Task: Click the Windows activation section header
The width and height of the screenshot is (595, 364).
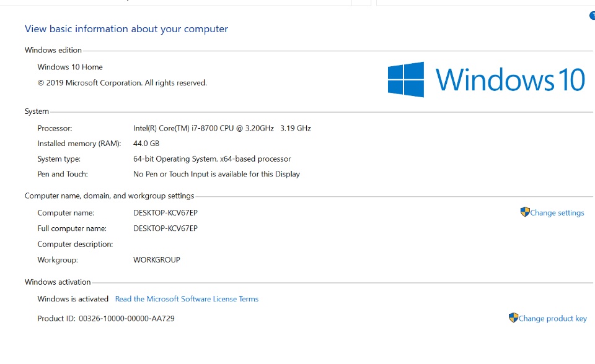Action: tap(58, 282)
